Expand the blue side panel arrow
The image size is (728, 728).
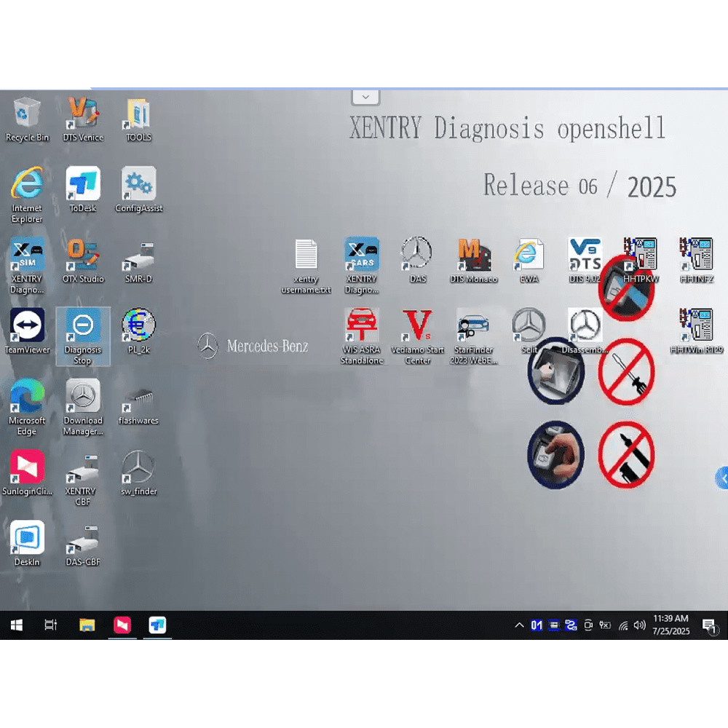[722, 478]
